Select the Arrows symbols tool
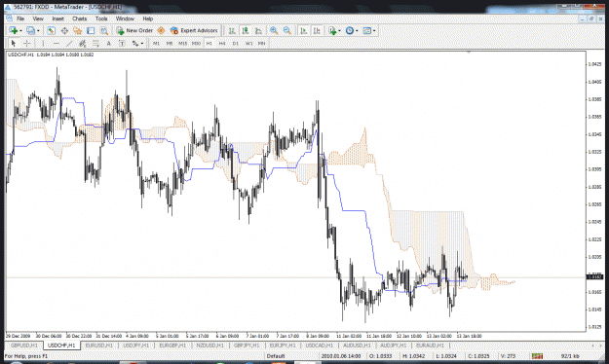This screenshot has width=609, height=364. 135,43
